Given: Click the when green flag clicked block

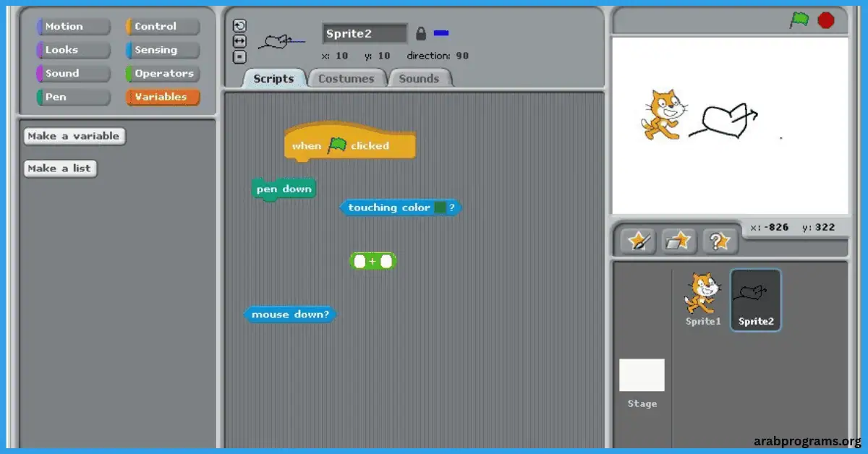Looking at the screenshot, I should [x=350, y=143].
